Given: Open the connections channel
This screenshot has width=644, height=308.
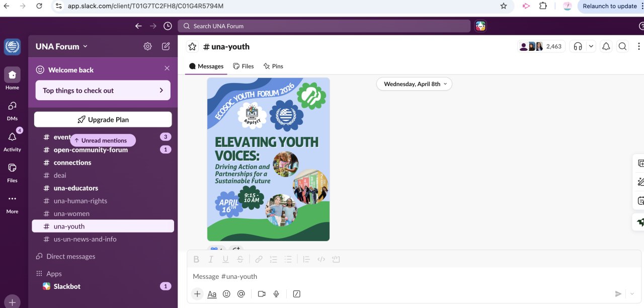Looking at the screenshot, I should point(103,163).
